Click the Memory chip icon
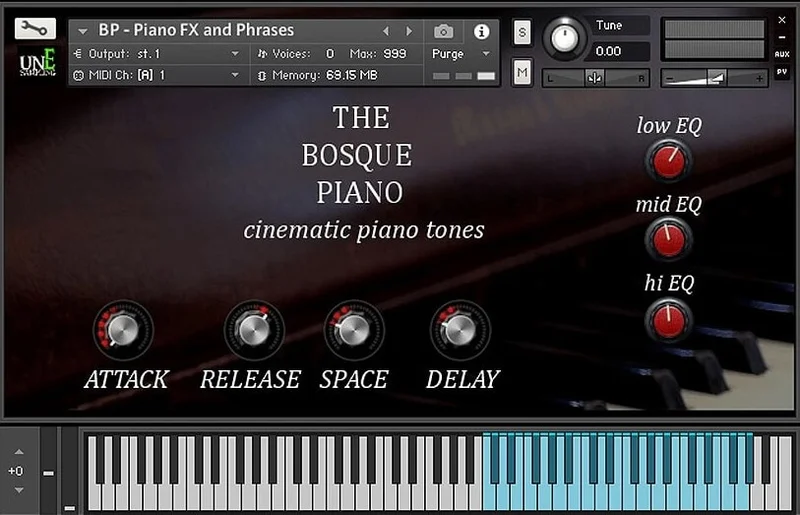The image size is (800, 515). tap(262, 76)
